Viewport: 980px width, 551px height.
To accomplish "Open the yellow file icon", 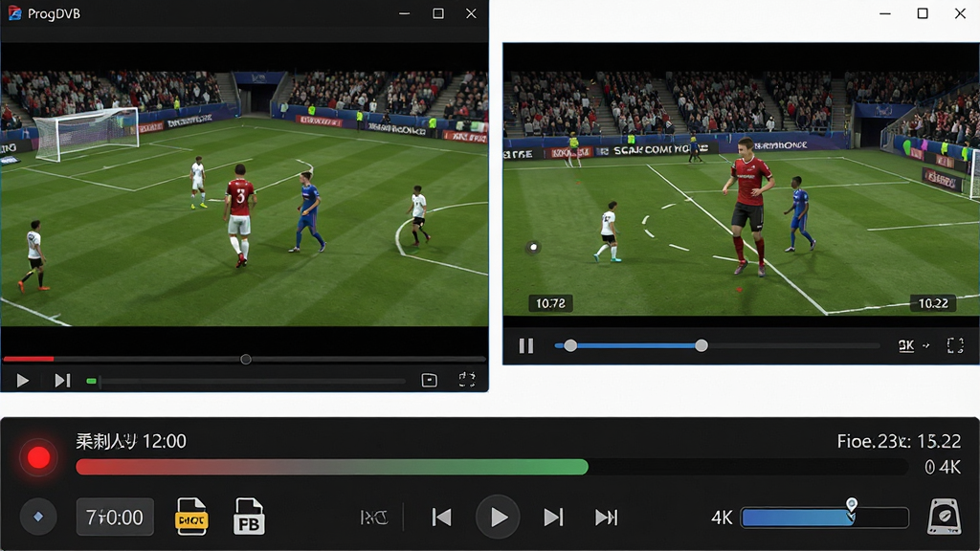I will click(191, 517).
